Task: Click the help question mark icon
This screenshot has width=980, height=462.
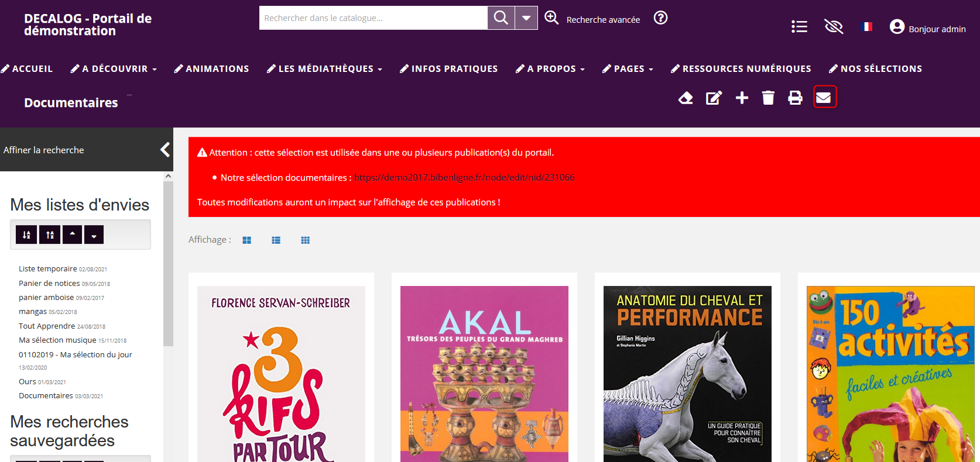Action: pyautogui.click(x=660, y=18)
